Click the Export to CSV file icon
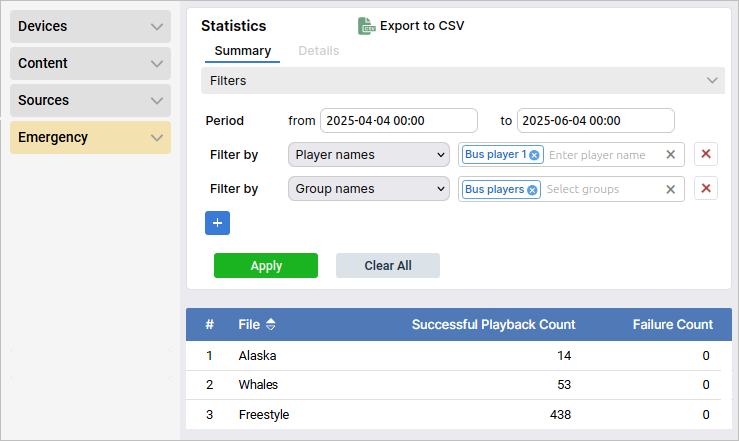 366,26
